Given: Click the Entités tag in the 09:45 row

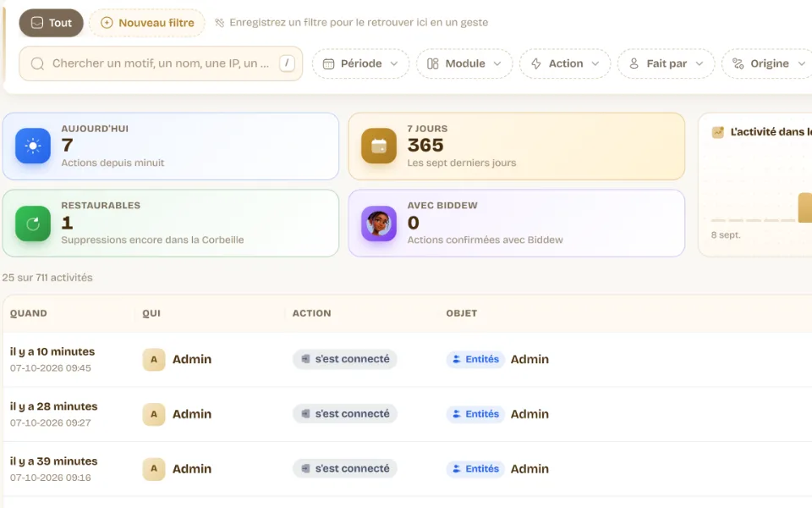Looking at the screenshot, I should click(x=475, y=359).
